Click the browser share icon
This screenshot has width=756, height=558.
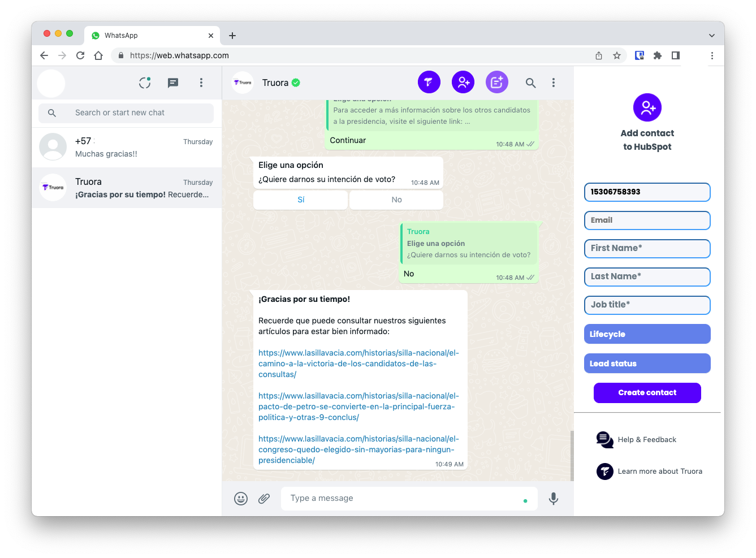coord(599,55)
